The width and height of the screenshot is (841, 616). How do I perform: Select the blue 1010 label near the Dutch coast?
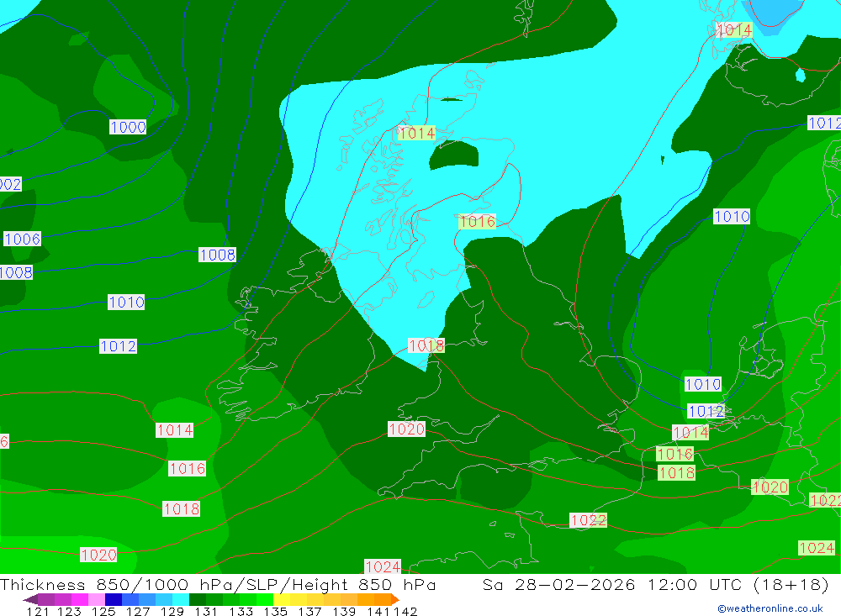702,384
